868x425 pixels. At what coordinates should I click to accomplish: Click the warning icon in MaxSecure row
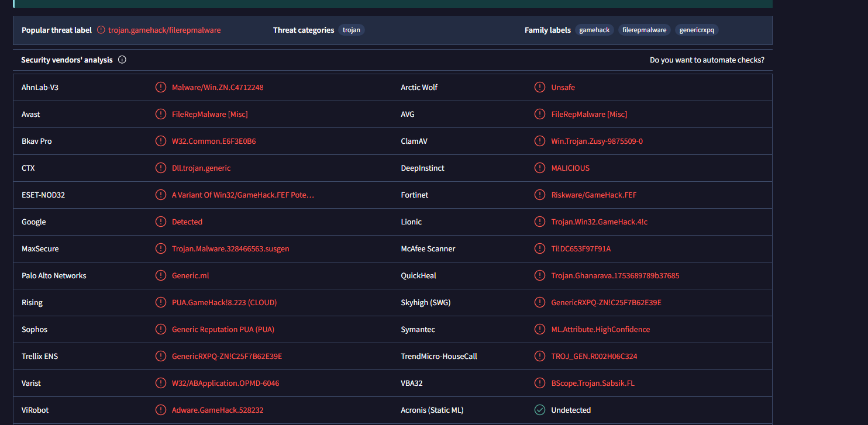[160, 248]
